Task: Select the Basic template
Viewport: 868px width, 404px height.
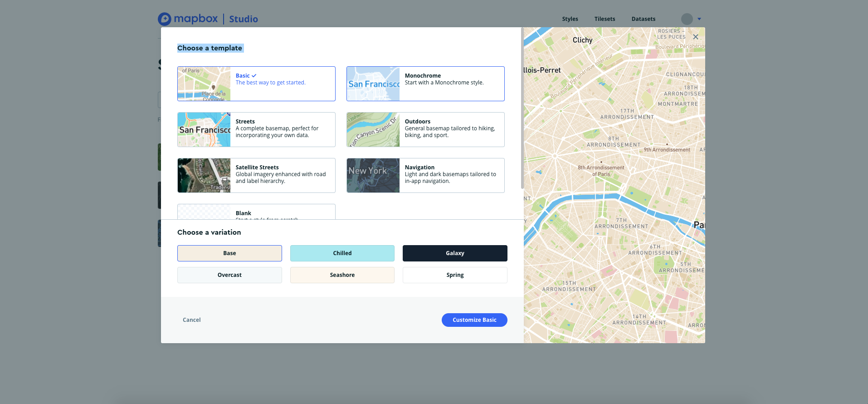Action: (x=256, y=84)
